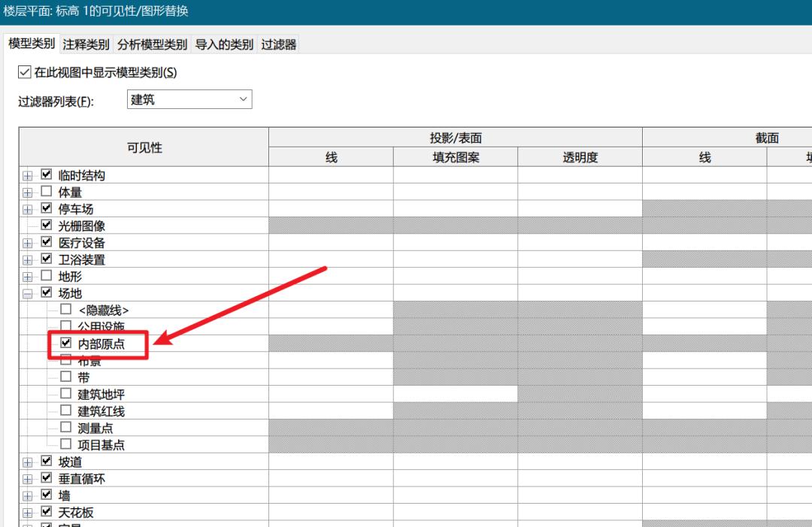Expand the 停车场 tree node
The image size is (812, 527).
pyautogui.click(x=28, y=210)
